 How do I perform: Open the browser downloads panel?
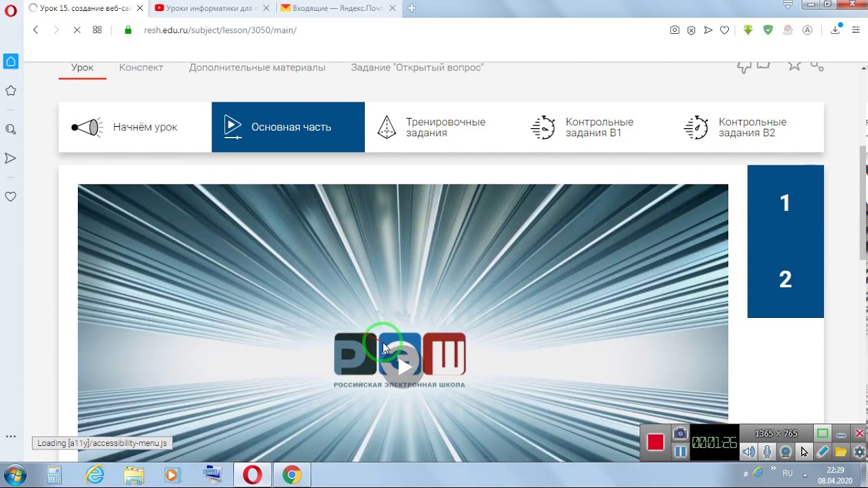point(836,29)
